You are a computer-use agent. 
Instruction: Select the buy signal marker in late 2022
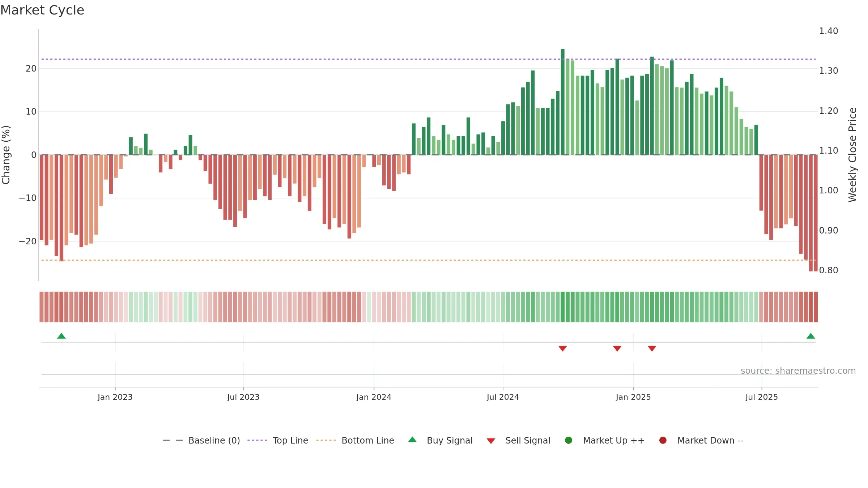(61, 336)
